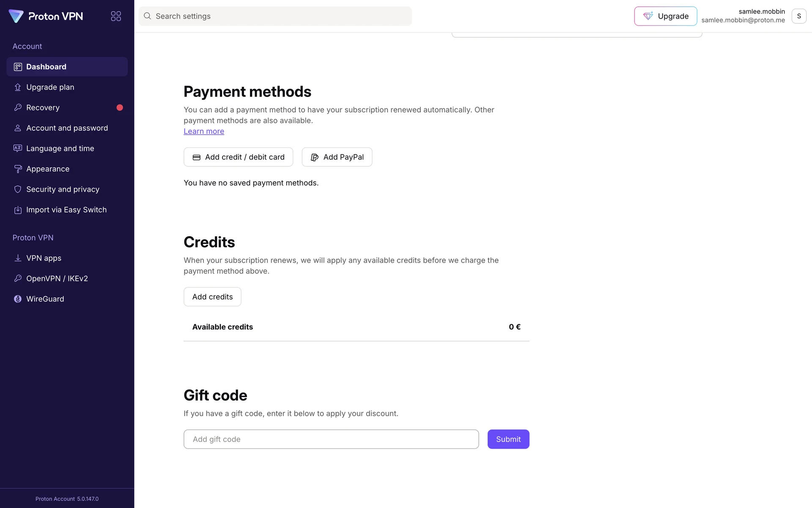812x508 pixels.
Task: Click the Upgrade button in header
Action: 665,16
